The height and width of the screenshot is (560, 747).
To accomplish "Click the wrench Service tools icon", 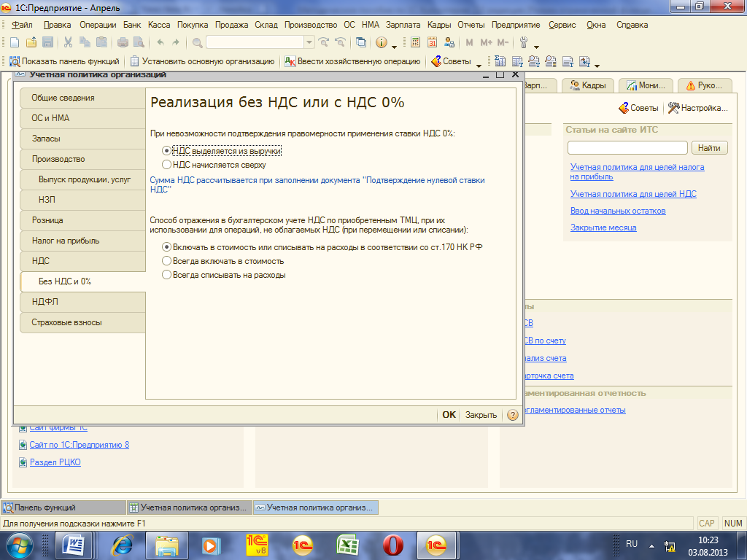I will click(x=524, y=43).
